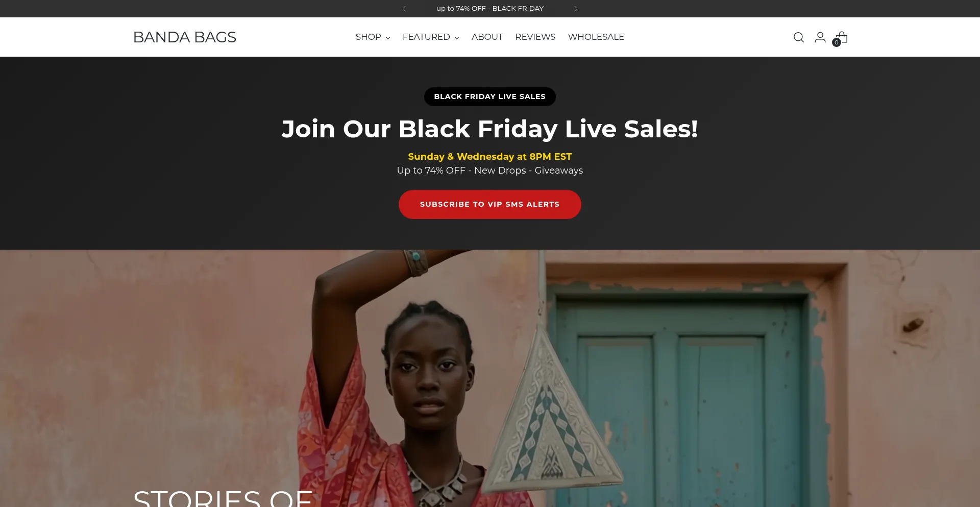
Task: Click the Join Our Black Friday heading
Action: 489,129
